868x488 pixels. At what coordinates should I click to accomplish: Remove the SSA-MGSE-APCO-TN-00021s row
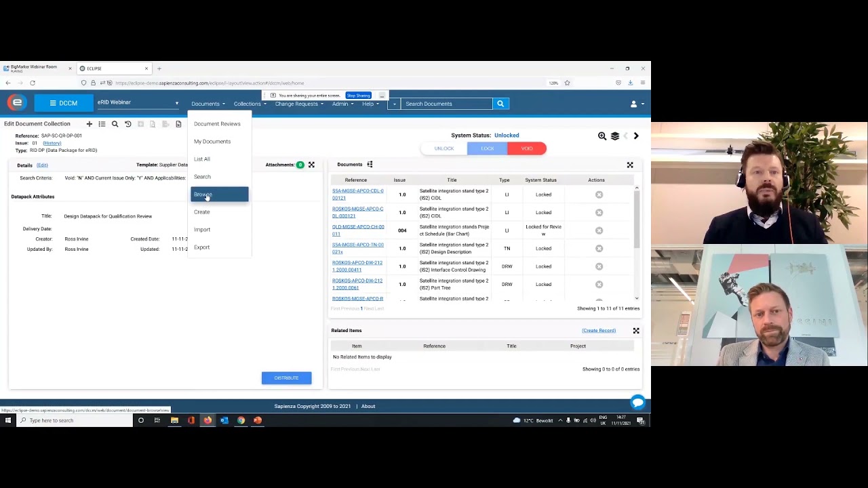pos(599,248)
